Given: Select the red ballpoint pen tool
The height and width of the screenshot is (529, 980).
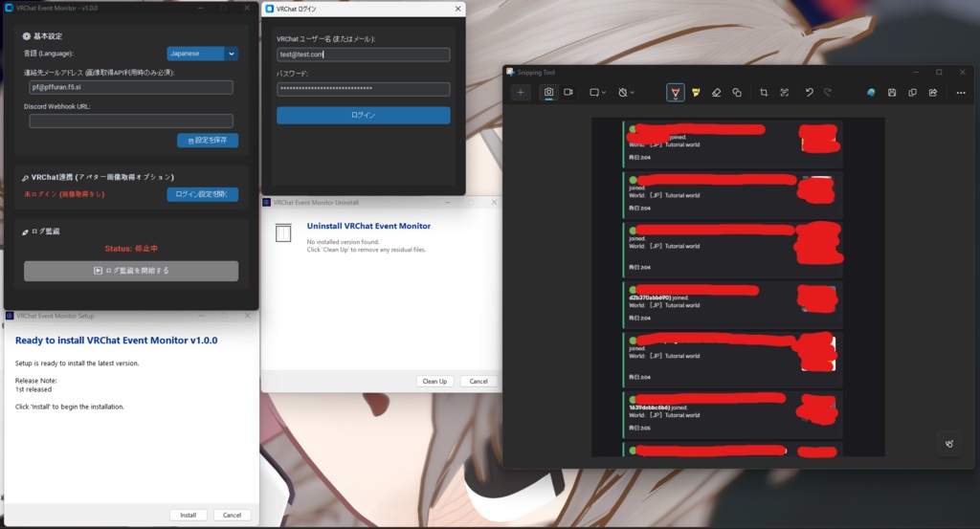Looking at the screenshot, I should 675,93.
